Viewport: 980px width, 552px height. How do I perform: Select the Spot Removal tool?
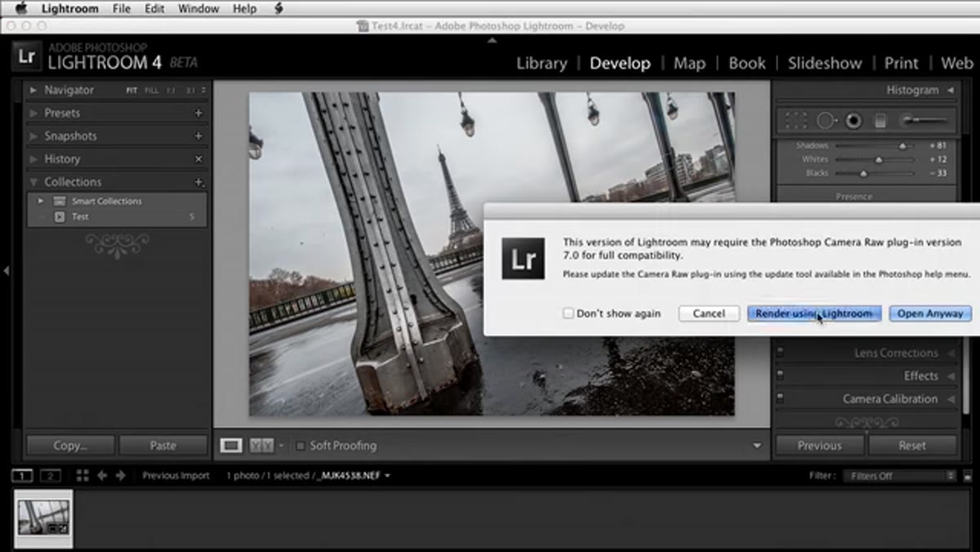click(826, 121)
